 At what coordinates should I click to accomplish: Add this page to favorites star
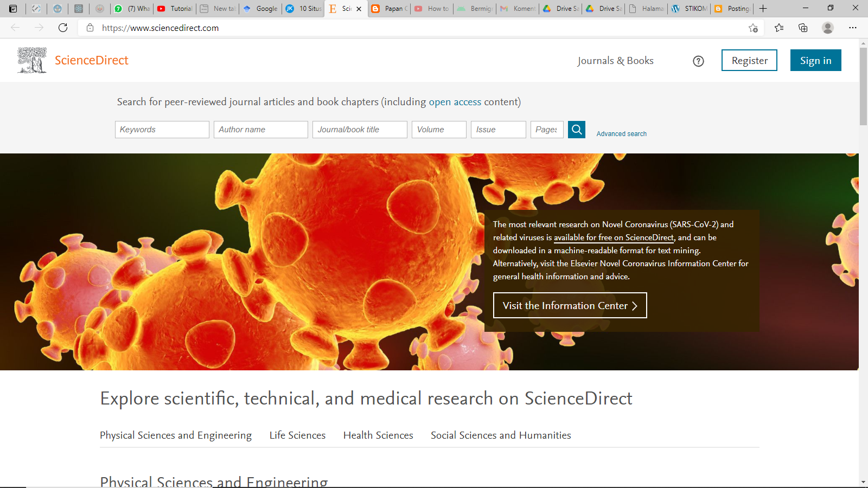pos(753,28)
